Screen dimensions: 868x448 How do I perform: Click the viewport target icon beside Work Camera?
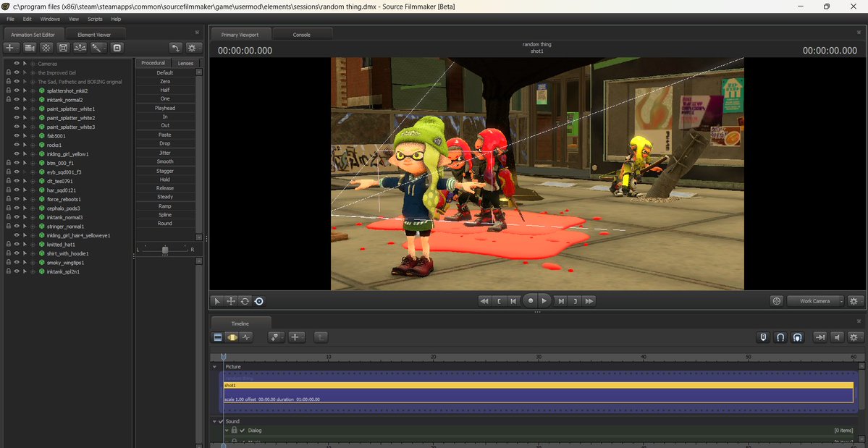coord(777,301)
